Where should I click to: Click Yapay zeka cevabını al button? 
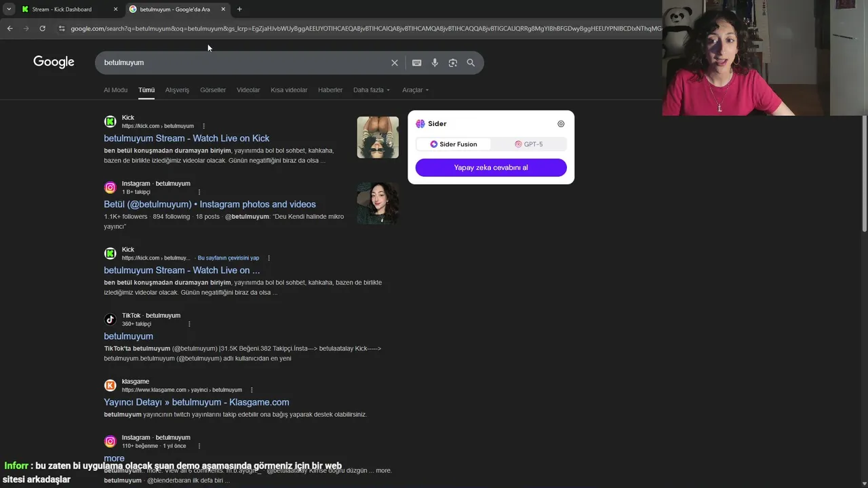[x=491, y=167]
